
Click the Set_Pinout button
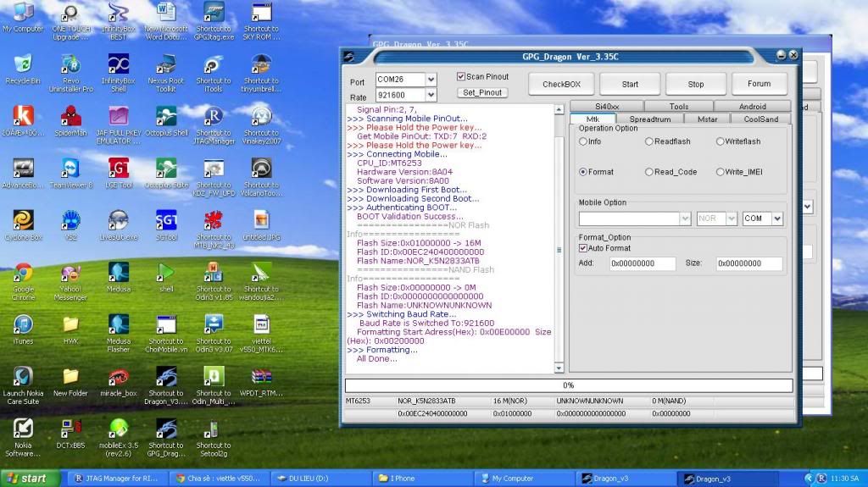point(482,92)
